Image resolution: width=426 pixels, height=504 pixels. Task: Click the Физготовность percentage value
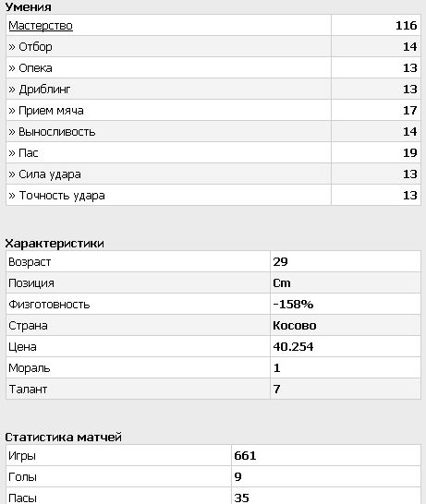tap(293, 304)
